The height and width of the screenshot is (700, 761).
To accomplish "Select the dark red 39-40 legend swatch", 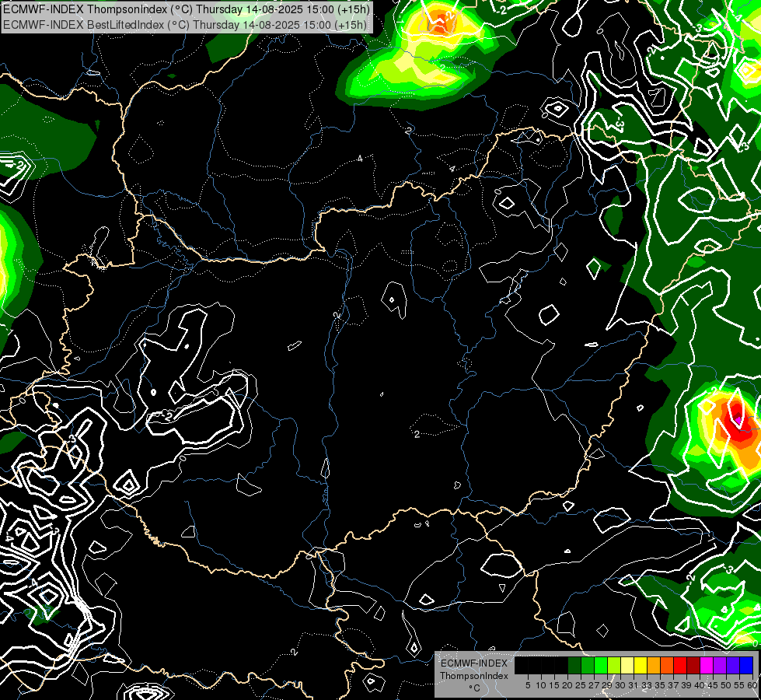I will click(693, 665).
